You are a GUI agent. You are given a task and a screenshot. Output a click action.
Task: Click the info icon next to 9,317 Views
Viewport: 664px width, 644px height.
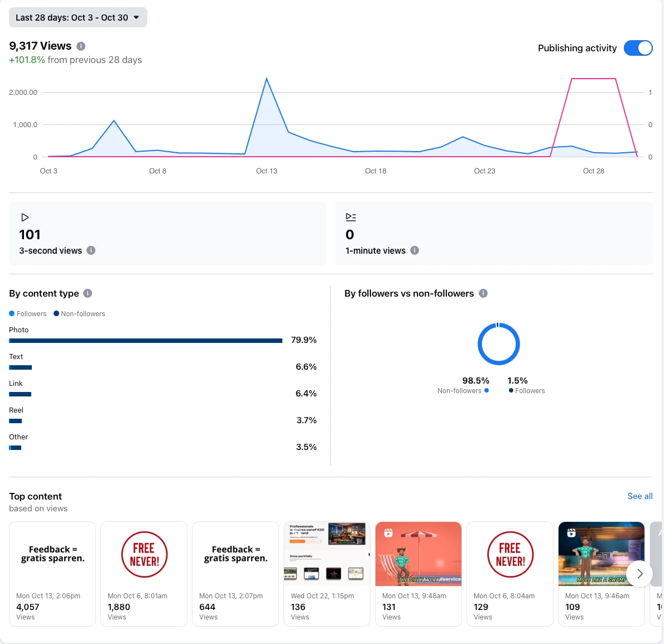coord(80,46)
